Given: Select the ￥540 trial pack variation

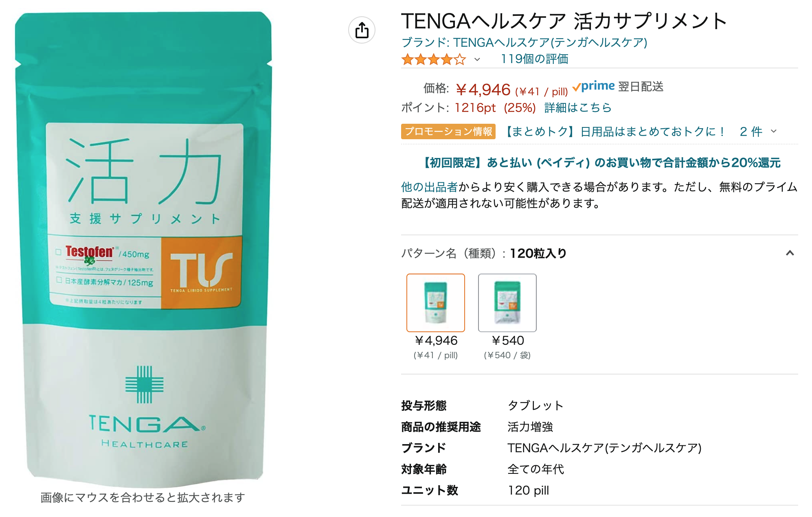Looking at the screenshot, I should click(x=507, y=303).
